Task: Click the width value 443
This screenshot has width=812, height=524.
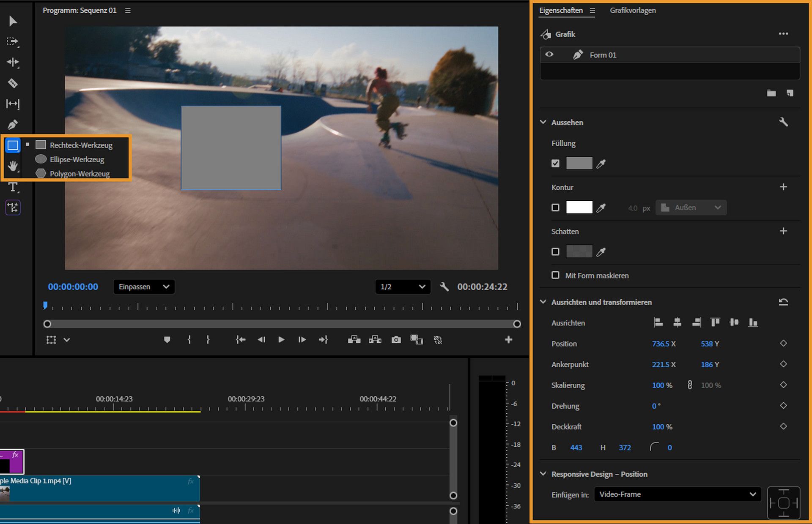Action: [x=576, y=448]
